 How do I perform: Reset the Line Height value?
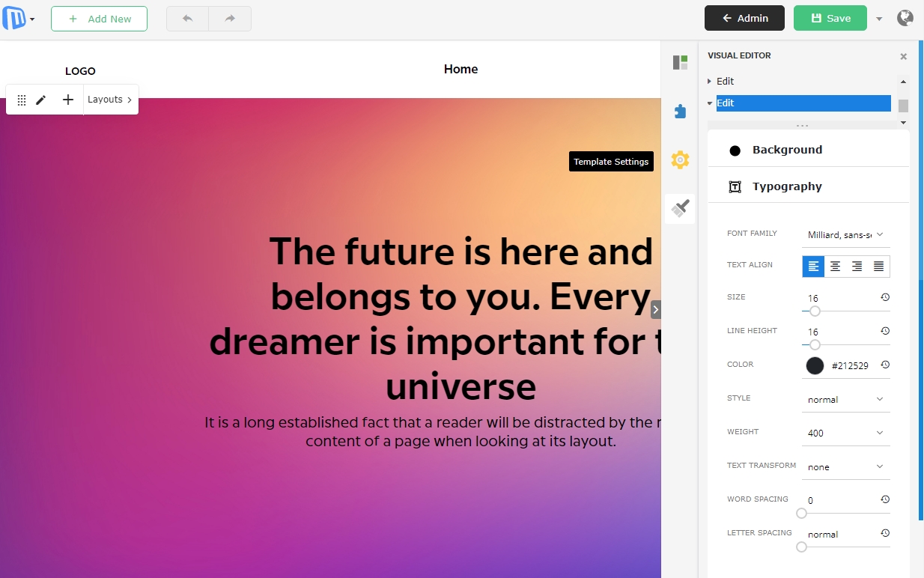click(x=885, y=331)
